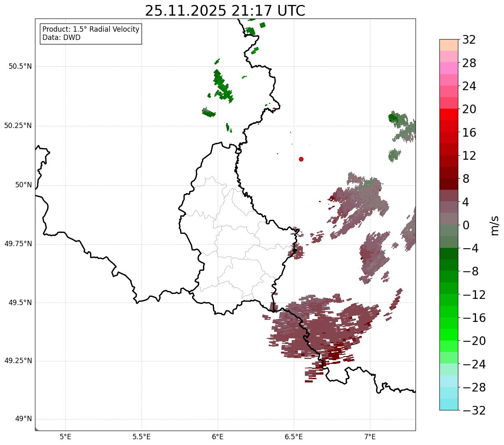Click the latitude label 50.5°N
The height and width of the screenshot is (445, 504).
(x=20, y=67)
